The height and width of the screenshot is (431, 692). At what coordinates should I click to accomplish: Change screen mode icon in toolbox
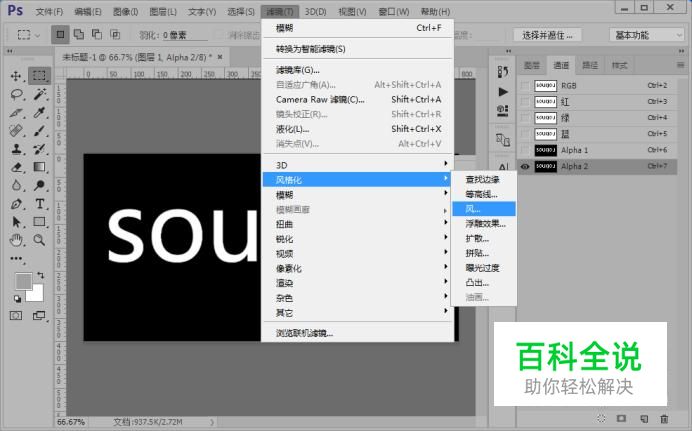coord(39,315)
